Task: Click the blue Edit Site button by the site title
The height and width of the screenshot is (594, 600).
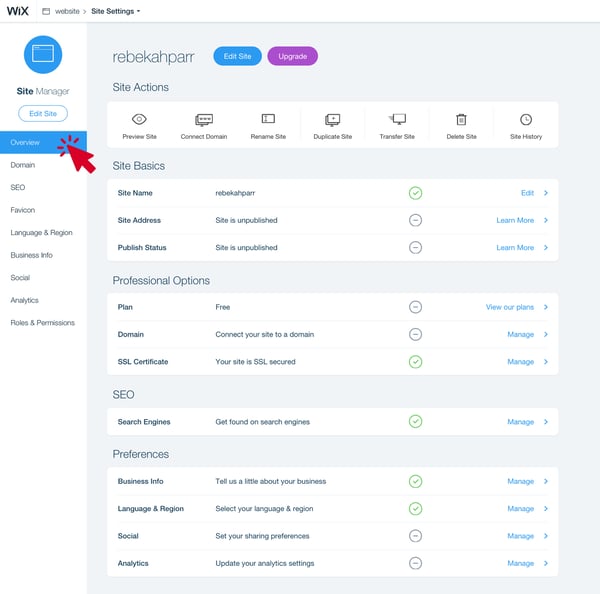Action: pos(237,56)
